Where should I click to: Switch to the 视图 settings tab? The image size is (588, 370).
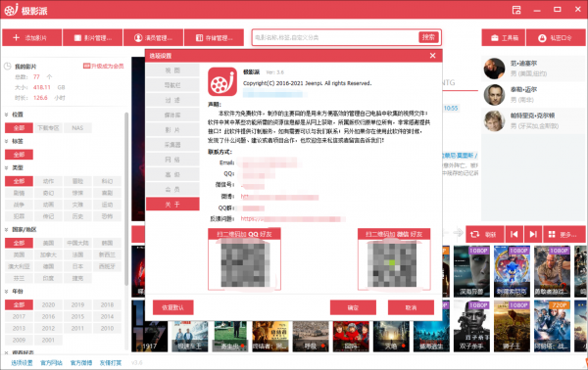click(x=172, y=70)
